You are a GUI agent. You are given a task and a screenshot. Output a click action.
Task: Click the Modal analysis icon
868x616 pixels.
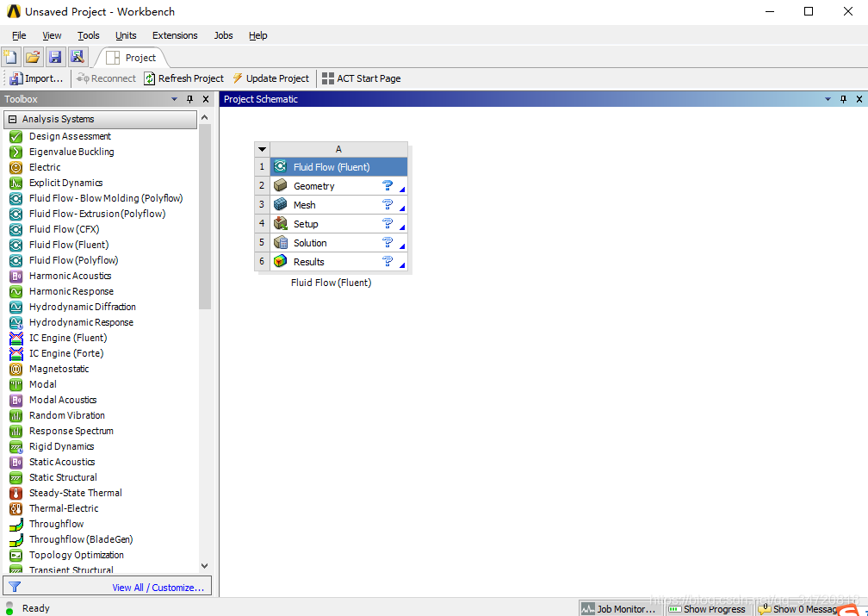click(16, 384)
